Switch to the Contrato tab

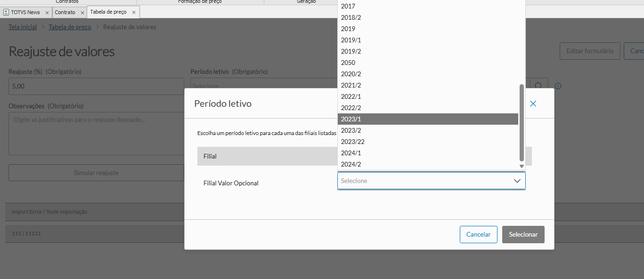[65, 12]
